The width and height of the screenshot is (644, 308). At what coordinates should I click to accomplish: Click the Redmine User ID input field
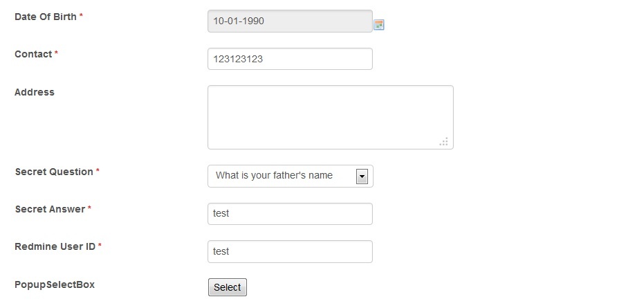tap(290, 251)
